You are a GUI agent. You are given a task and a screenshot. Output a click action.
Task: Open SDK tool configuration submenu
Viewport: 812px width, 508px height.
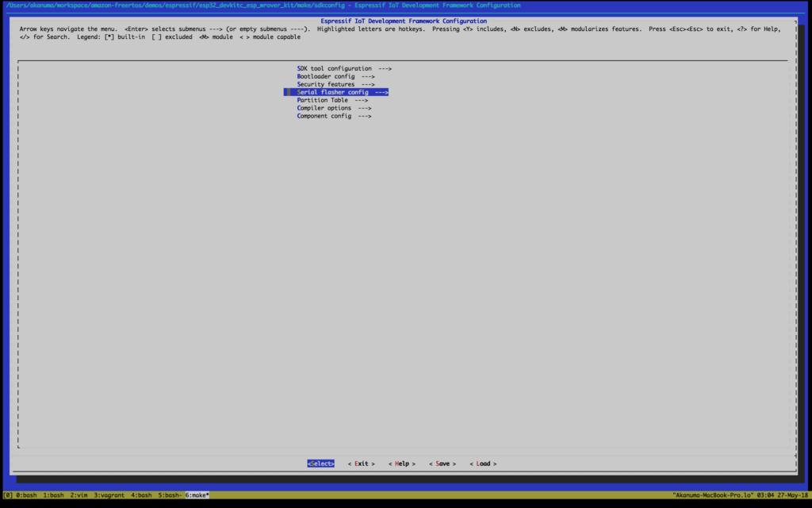pyautogui.click(x=344, y=68)
